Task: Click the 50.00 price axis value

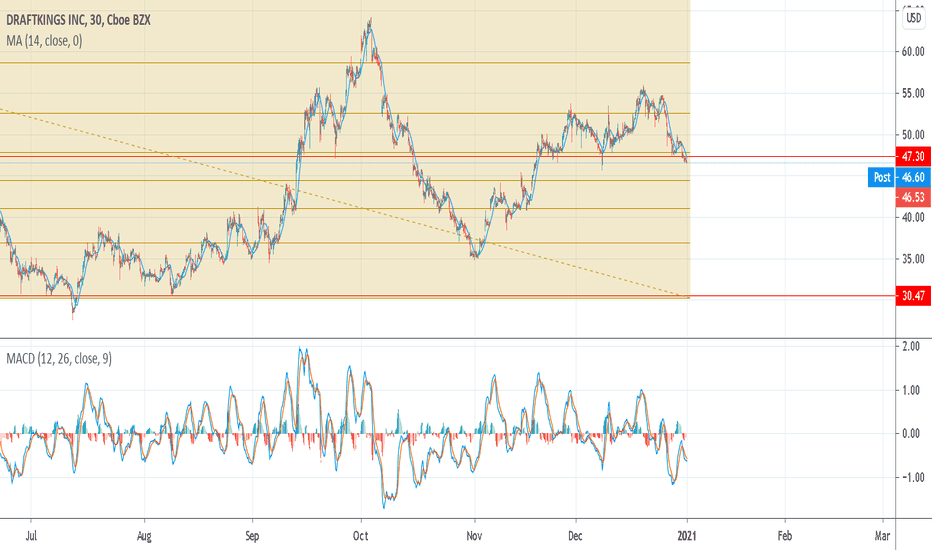Action: click(913, 135)
